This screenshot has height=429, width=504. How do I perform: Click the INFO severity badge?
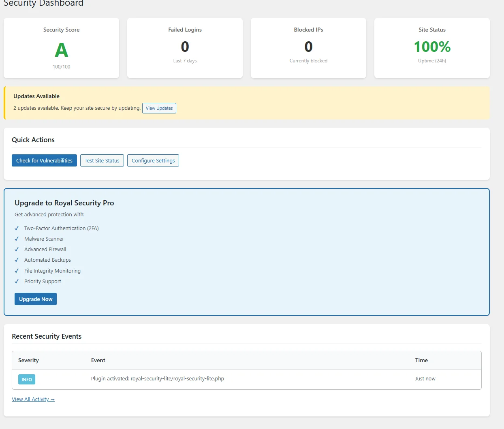[26, 380]
